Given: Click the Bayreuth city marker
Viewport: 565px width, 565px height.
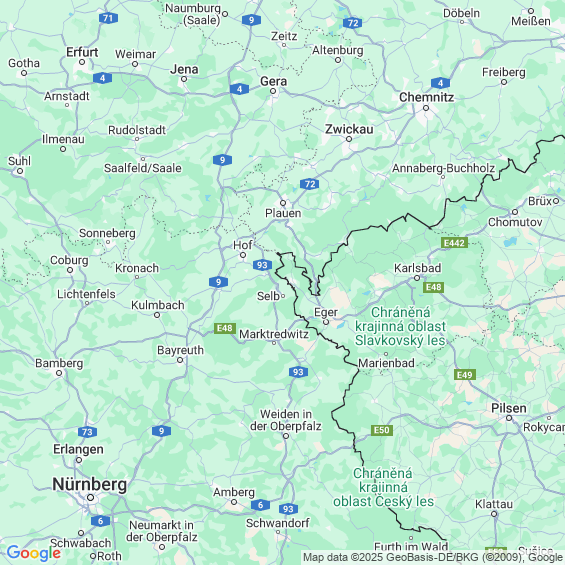Looking at the screenshot, I should point(180,360).
